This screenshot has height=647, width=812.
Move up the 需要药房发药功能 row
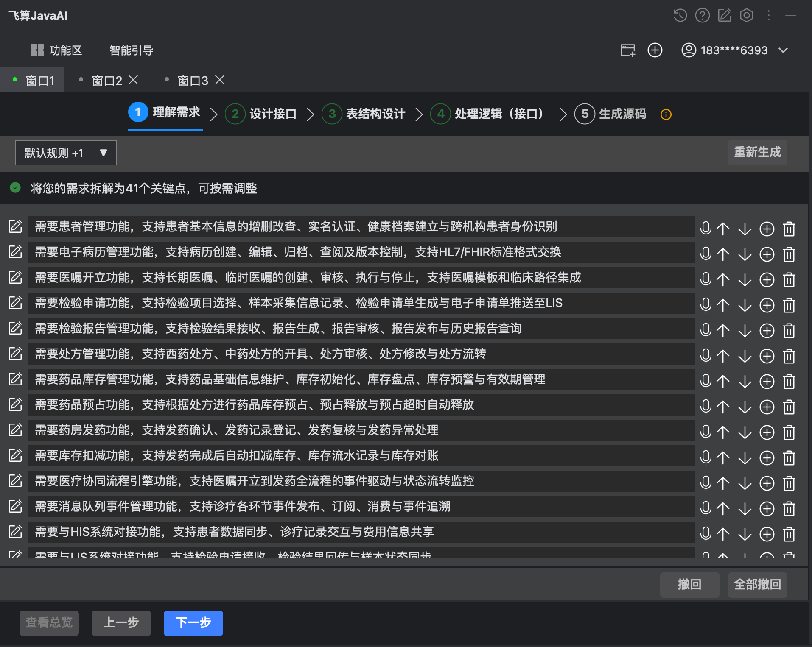point(723,432)
